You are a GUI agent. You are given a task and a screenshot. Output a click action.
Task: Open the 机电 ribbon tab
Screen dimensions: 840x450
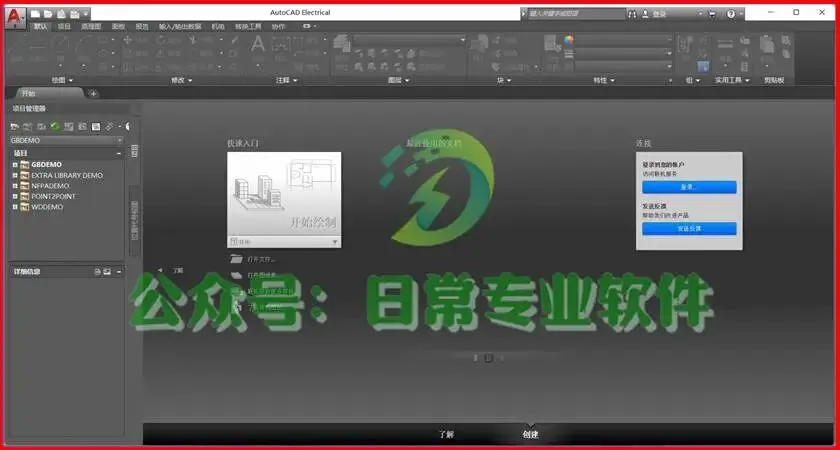[219, 26]
